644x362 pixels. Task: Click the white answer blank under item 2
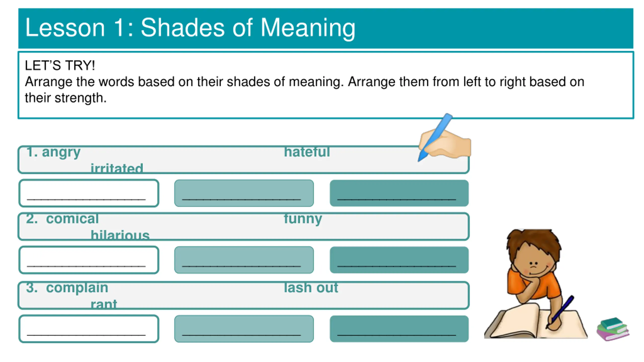point(89,260)
